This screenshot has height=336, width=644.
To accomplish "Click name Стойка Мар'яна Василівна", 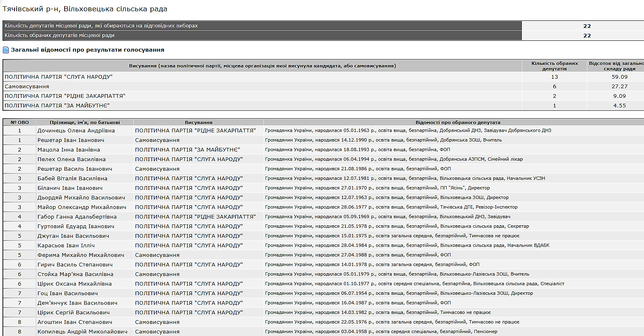I will (75, 274).
